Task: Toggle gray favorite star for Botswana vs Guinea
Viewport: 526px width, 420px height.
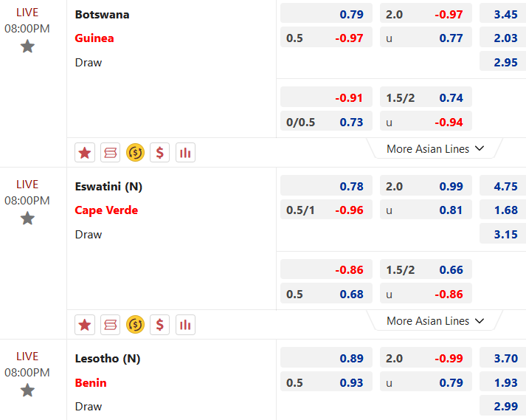Action: pos(27,47)
